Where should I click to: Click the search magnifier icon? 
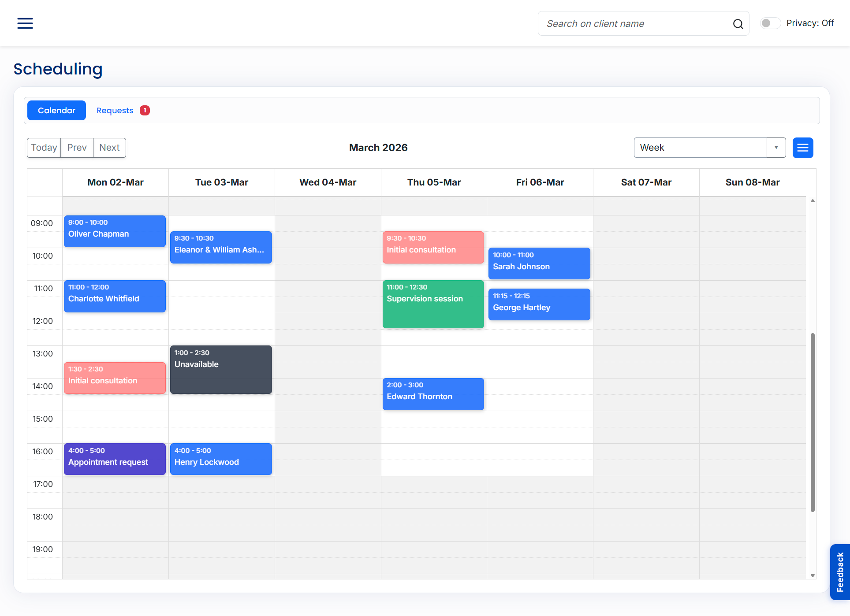(x=738, y=24)
